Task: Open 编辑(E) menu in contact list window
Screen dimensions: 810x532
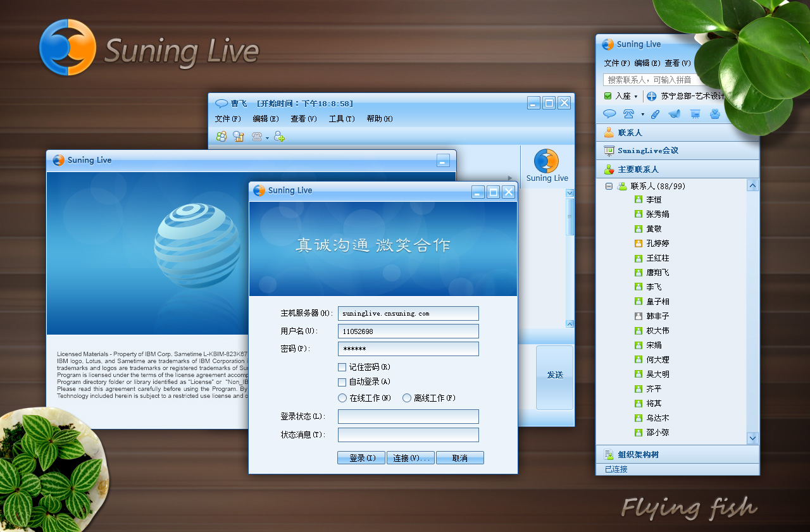Action: (x=647, y=63)
